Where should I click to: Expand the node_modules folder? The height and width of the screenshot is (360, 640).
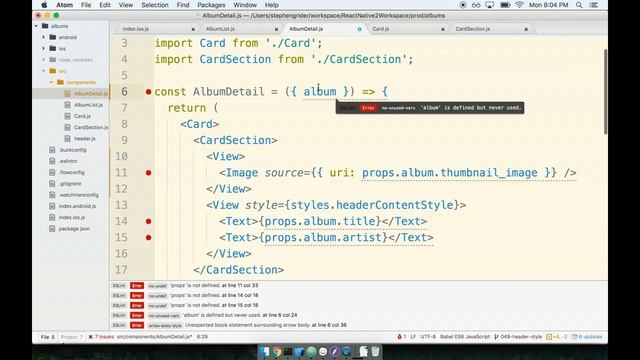(x=44, y=60)
